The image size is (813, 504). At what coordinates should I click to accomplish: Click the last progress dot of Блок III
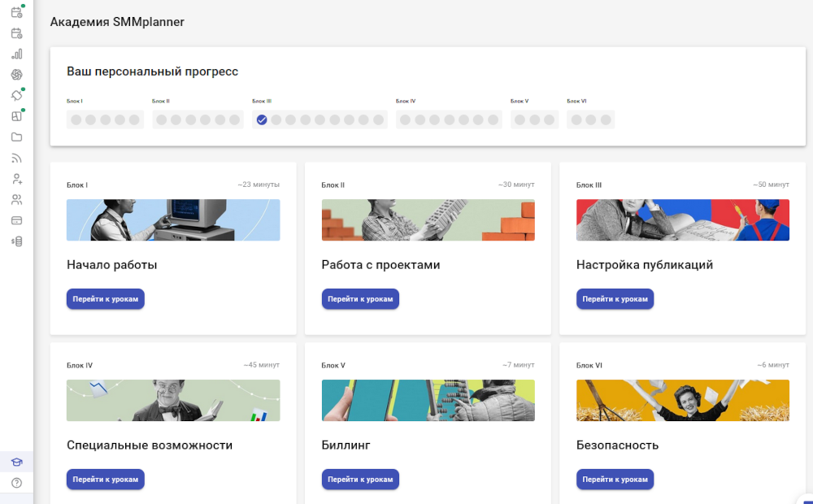coord(379,119)
